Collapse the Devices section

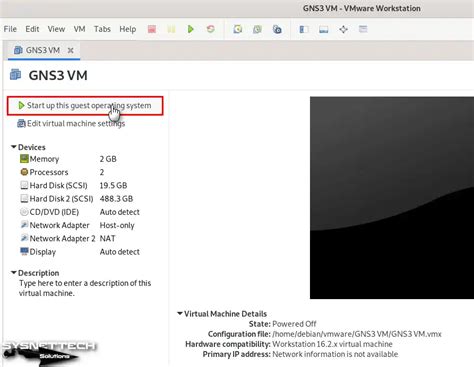click(x=14, y=147)
